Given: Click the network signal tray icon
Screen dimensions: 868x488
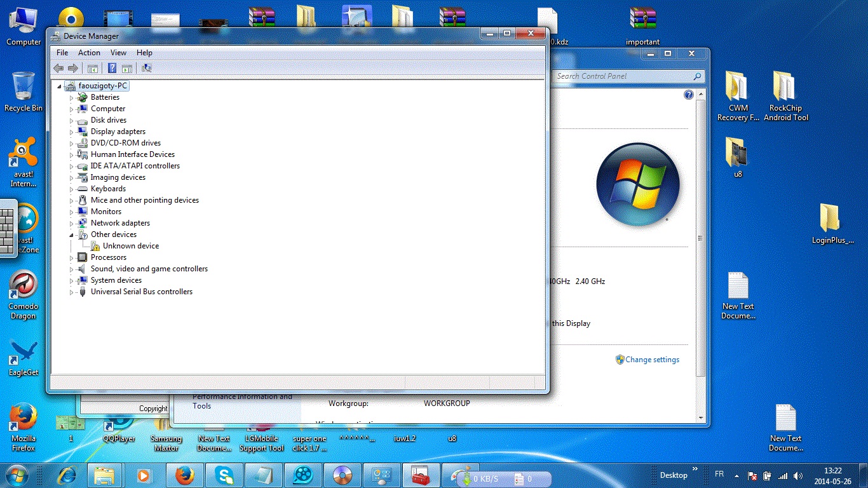Looking at the screenshot, I should click(x=783, y=475).
